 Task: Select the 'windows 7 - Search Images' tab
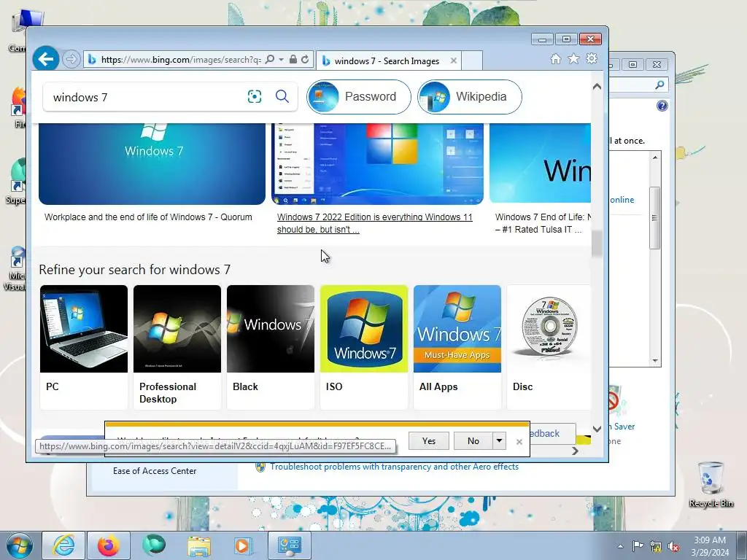[387, 61]
